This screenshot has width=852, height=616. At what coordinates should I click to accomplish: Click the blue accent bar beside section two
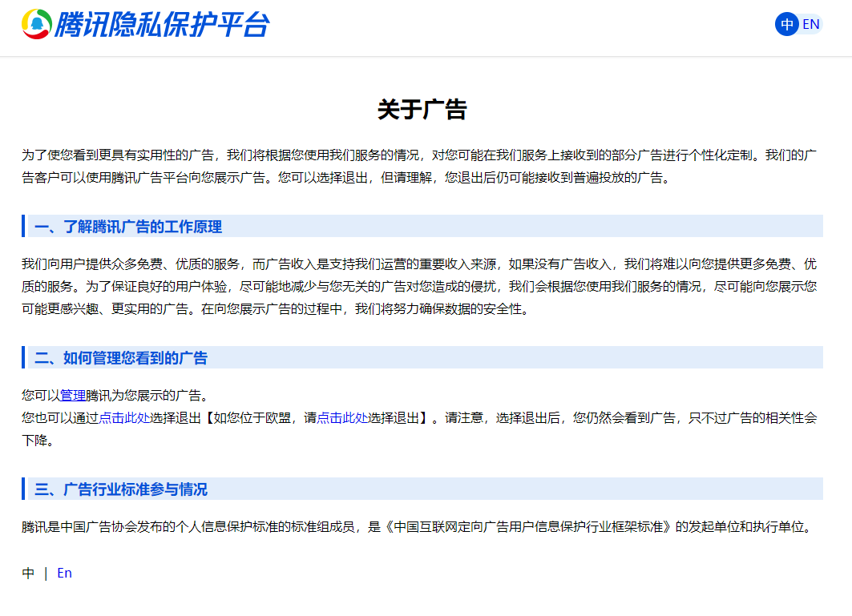(x=24, y=357)
